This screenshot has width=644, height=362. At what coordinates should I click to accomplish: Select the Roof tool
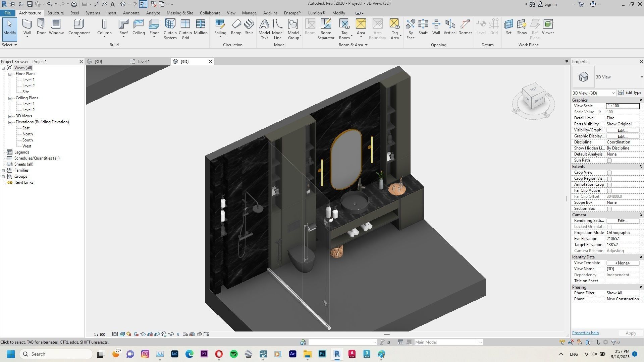(x=123, y=27)
